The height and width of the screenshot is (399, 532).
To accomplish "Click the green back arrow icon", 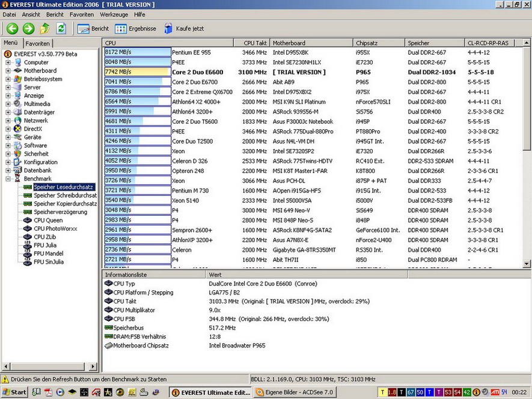I will [12, 28].
